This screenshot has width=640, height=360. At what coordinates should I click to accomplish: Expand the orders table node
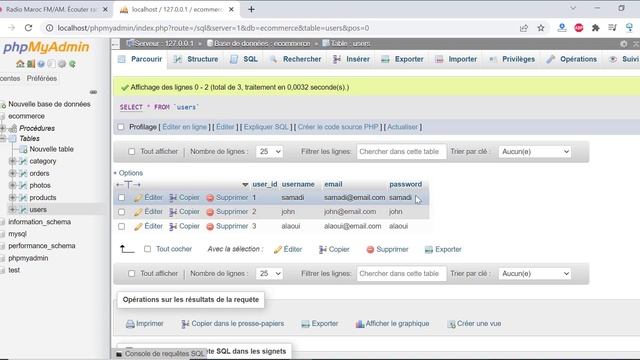(x=13, y=173)
